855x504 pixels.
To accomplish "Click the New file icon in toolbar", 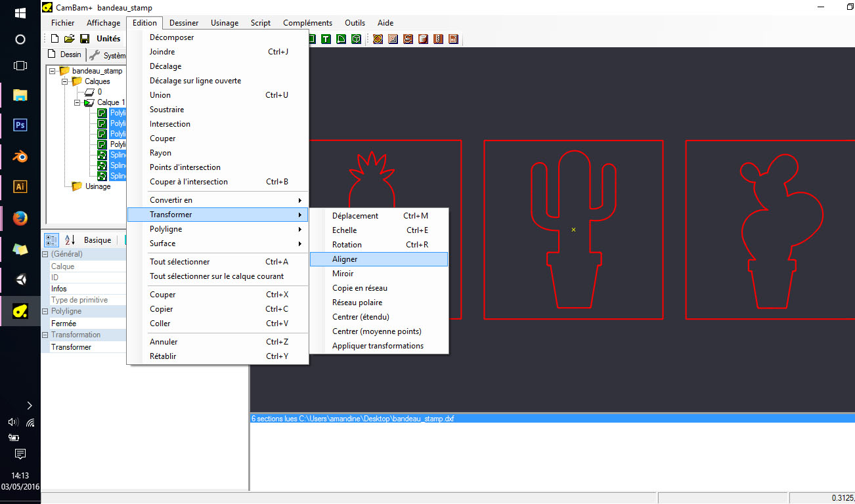I will [x=55, y=39].
